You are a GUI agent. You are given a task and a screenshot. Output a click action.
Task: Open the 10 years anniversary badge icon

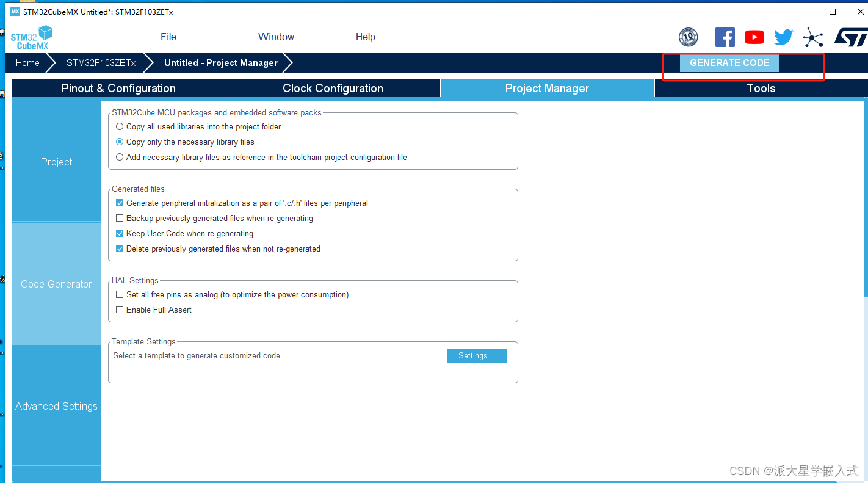(x=689, y=37)
